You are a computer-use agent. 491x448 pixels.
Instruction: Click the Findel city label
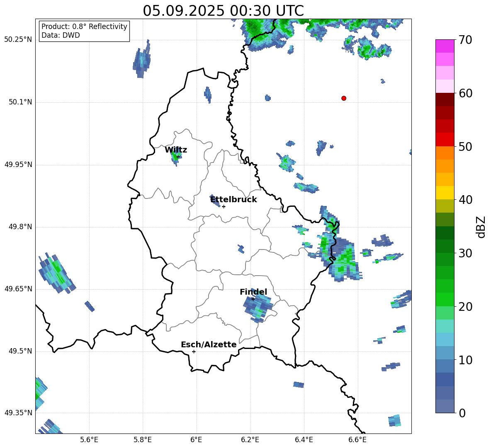pyautogui.click(x=253, y=292)
